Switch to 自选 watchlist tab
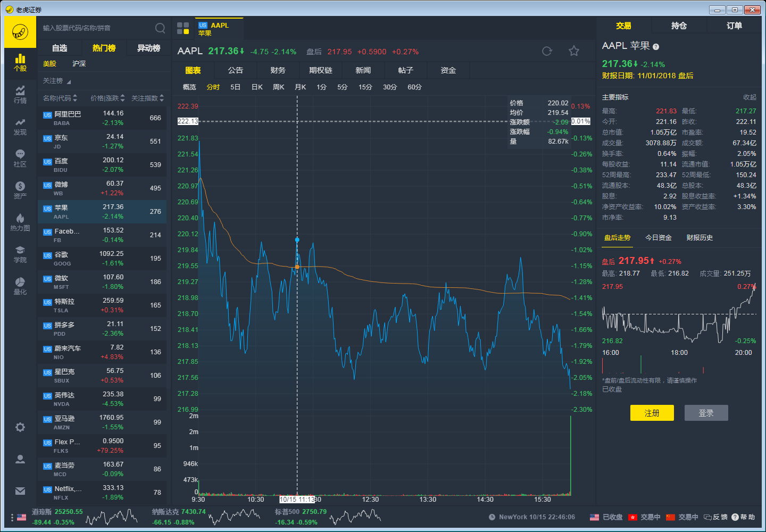The width and height of the screenshot is (766, 532). pyautogui.click(x=60, y=48)
